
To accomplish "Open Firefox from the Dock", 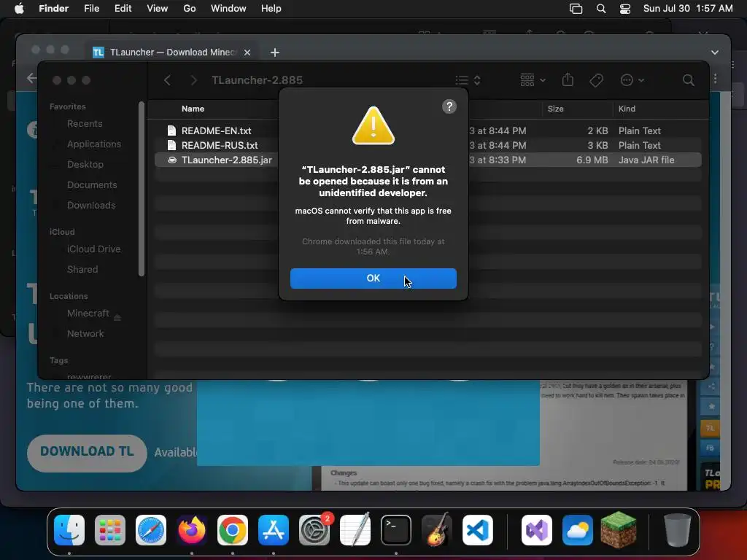I will 192,530.
